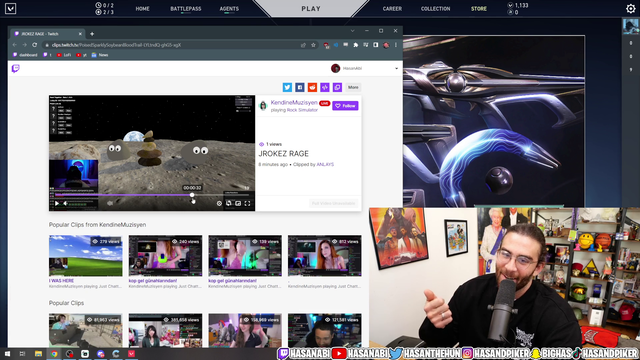The image size is (640, 360).
Task: Share the clip on Facebook
Action: (300, 87)
